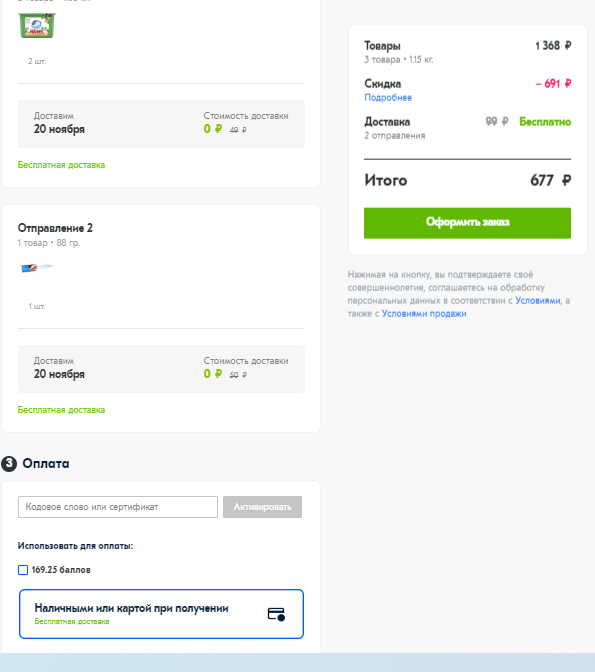Focus the Кодовое слово или сертификат field
This screenshot has width=595, height=672.
(x=118, y=507)
